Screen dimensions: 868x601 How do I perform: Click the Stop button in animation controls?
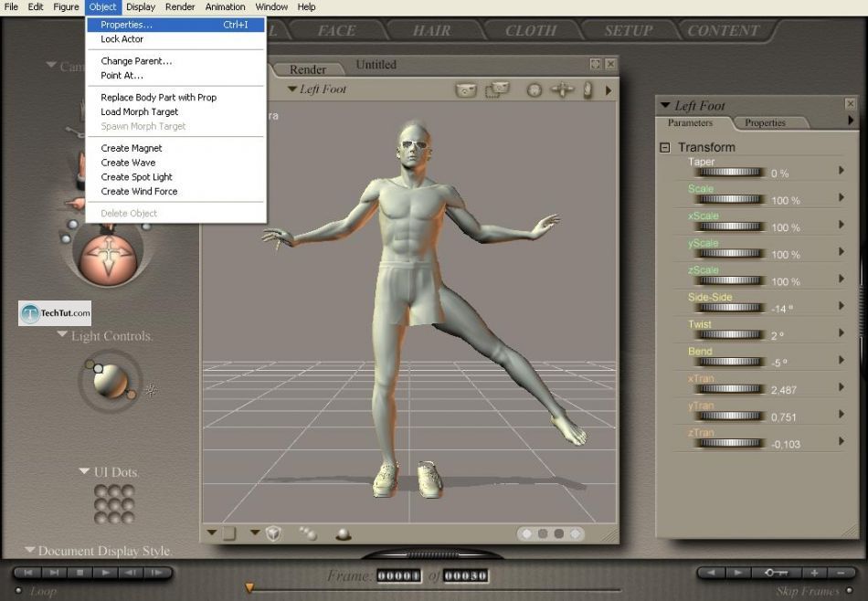pyautogui.click(x=79, y=573)
